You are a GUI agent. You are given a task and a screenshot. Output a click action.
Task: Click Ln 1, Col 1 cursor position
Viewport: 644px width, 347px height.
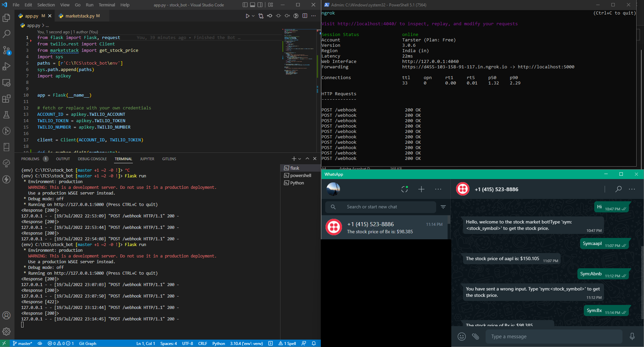[146, 343]
